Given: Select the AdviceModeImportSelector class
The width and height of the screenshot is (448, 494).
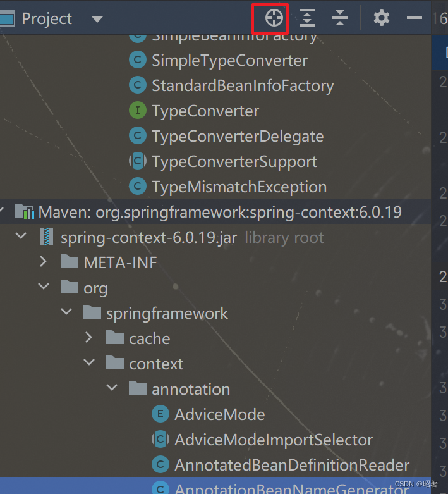Looking at the screenshot, I should 274,440.
